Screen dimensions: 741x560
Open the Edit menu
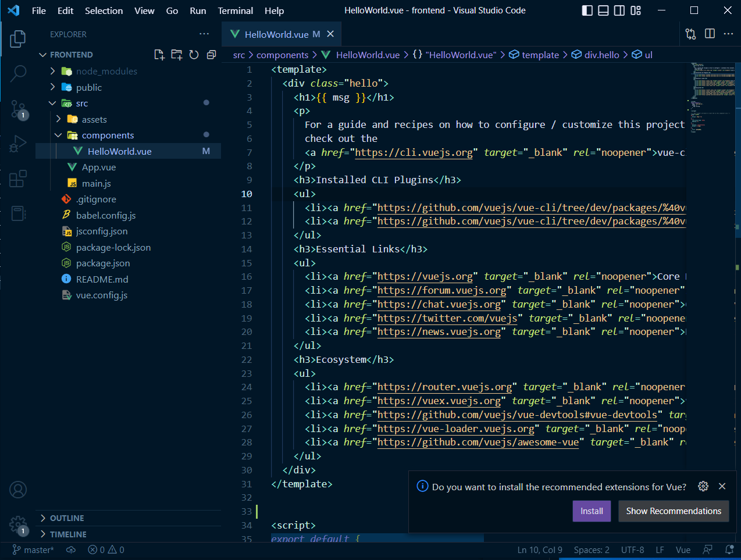65,10
